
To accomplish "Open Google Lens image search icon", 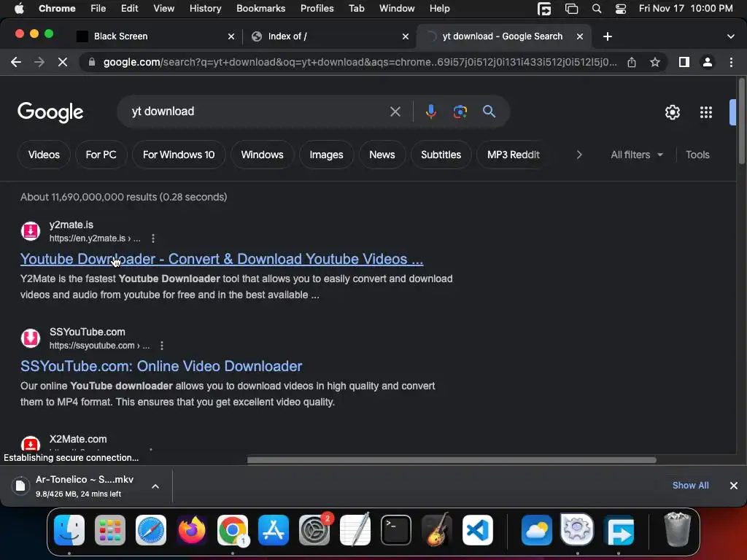I will pyautogui.click(x=460, y=112).
